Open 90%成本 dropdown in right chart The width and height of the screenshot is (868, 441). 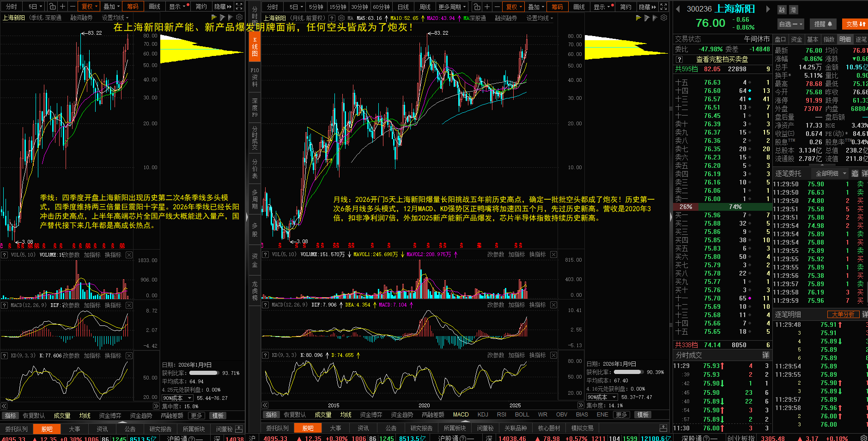click(602, 397)
